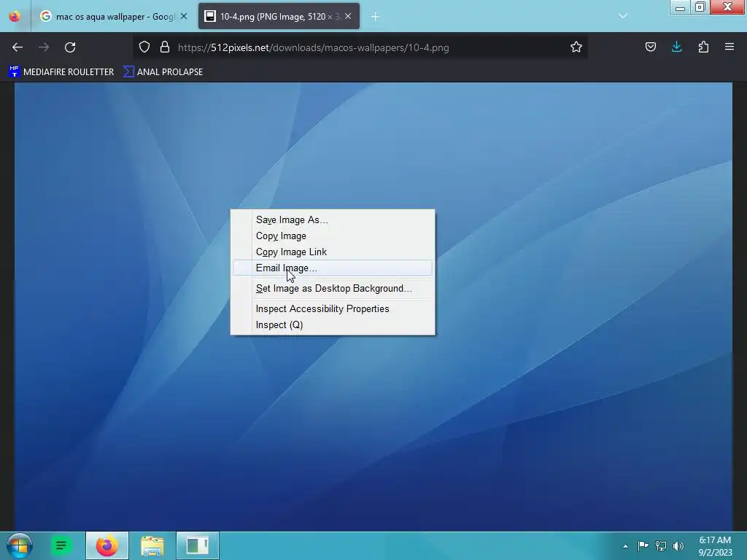Choose Save Image As… from context menu
This screenshot has width=747, height=560.
coord(333,220)
